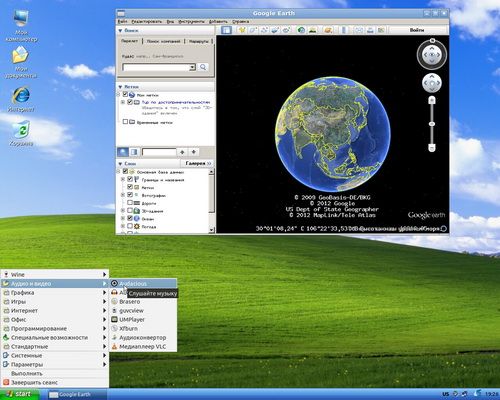Expand the 3D-здания tree node
500x400 pixels.
coord(123,211)
